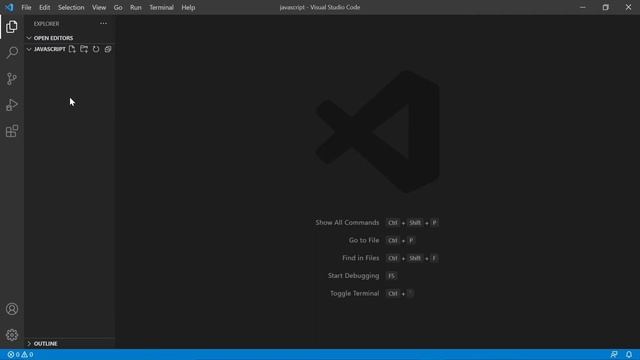
Task: Collapse all folders in Explorer icon
Action: [108, 49]
